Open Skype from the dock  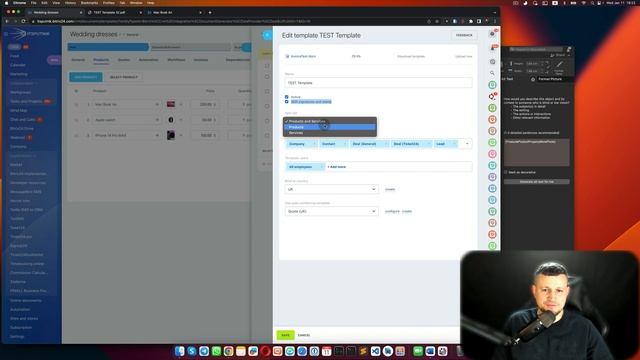[192, 351]
